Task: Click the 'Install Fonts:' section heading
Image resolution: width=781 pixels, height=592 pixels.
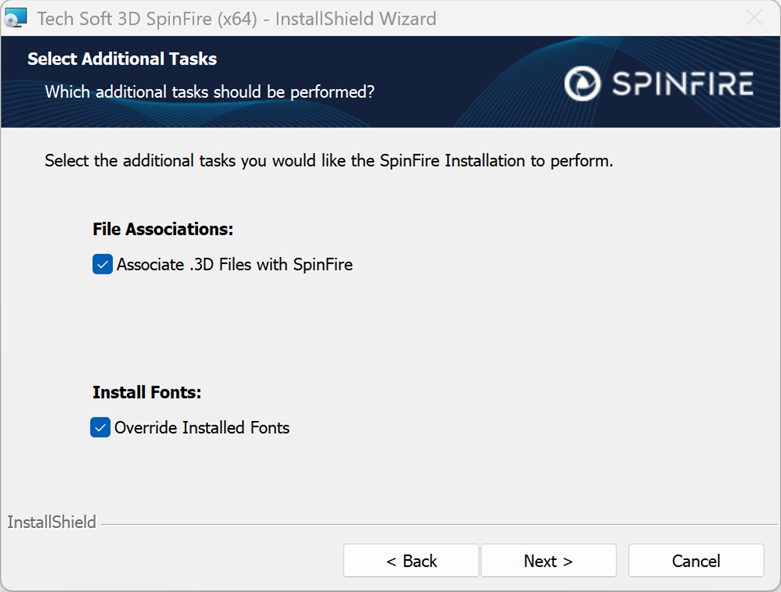Action: (147, 393)
